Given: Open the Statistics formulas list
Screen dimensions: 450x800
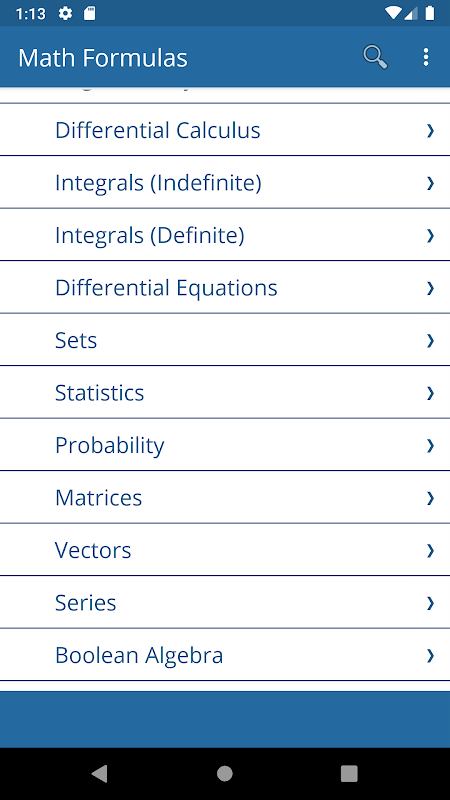Looking at the screenshot, I should tap(225, 393).
